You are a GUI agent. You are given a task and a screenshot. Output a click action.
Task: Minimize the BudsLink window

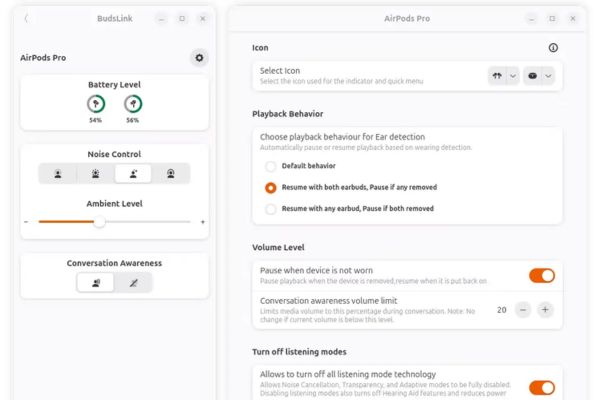(x=161, y=18)
